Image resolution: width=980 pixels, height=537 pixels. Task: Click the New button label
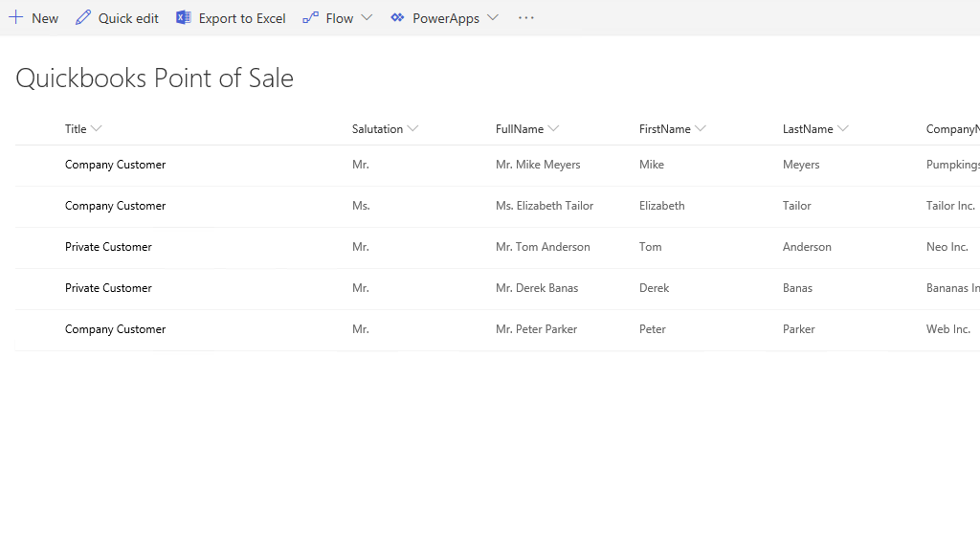45,18
